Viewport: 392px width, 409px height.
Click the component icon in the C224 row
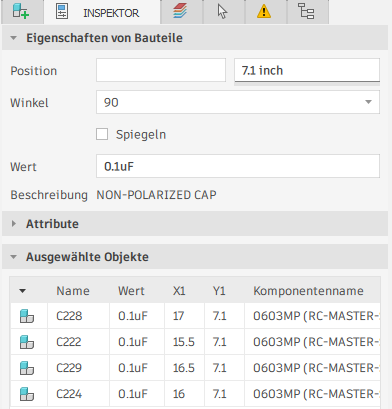[27, 394]
